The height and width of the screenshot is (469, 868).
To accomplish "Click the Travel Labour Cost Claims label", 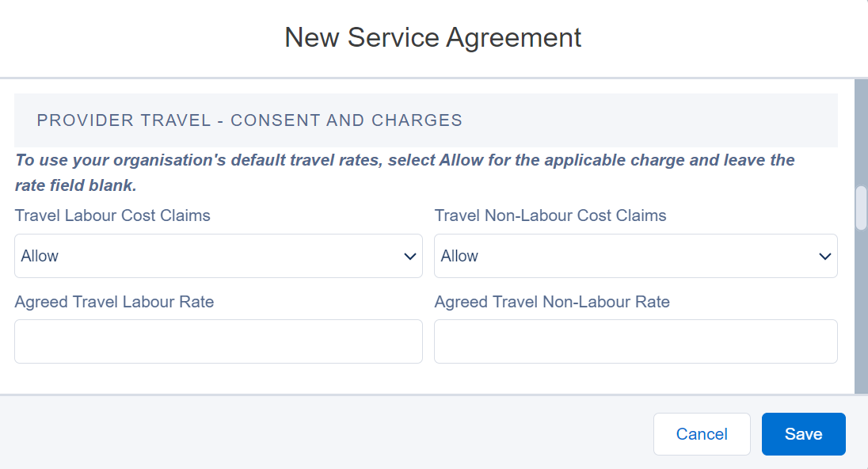I will click(112, 215).
